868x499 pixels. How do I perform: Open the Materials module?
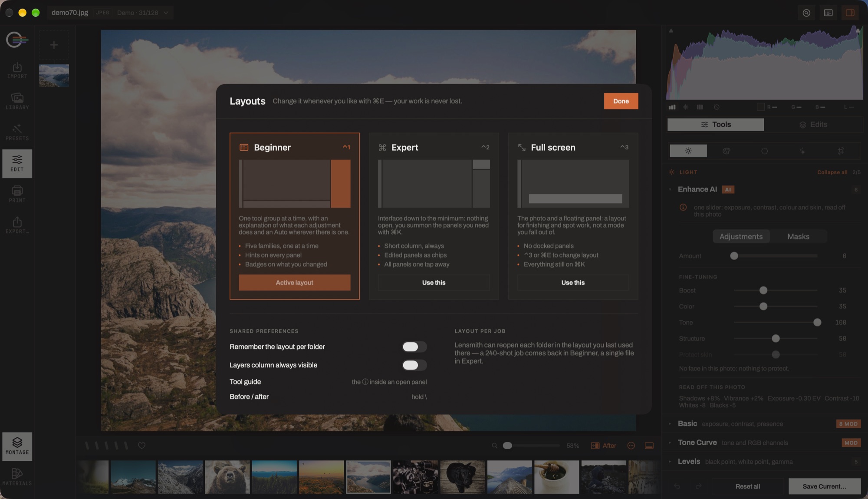pyautogui.click(x=17, y=477)
